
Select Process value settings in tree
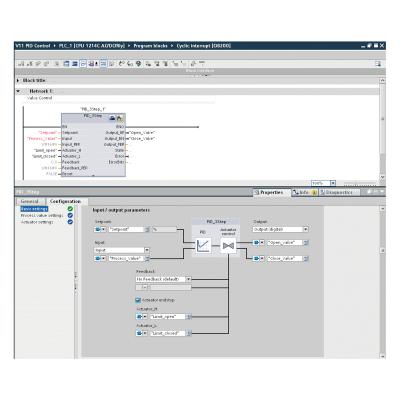tap(42, 215)
